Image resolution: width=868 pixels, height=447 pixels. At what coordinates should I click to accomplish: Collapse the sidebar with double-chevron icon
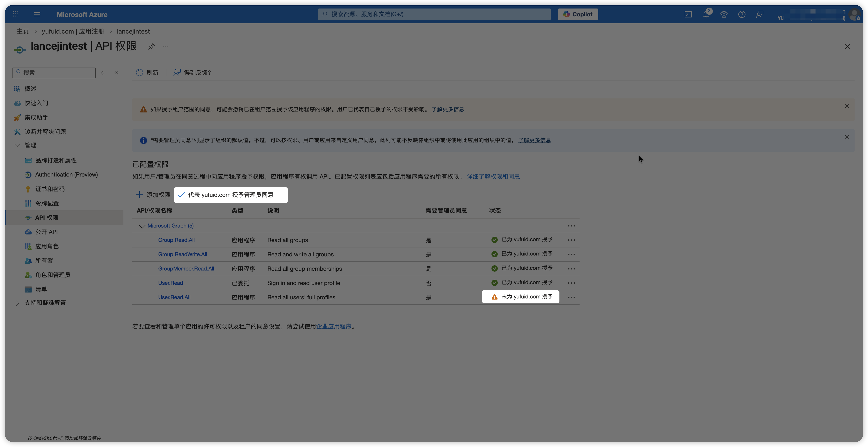116,72
